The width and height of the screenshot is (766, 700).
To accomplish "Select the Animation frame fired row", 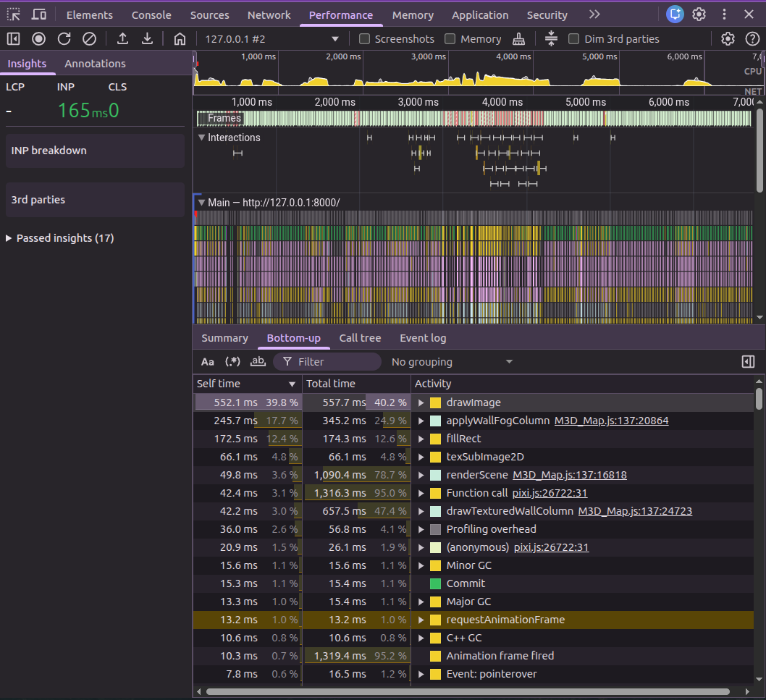I will [x=473, y=656].
